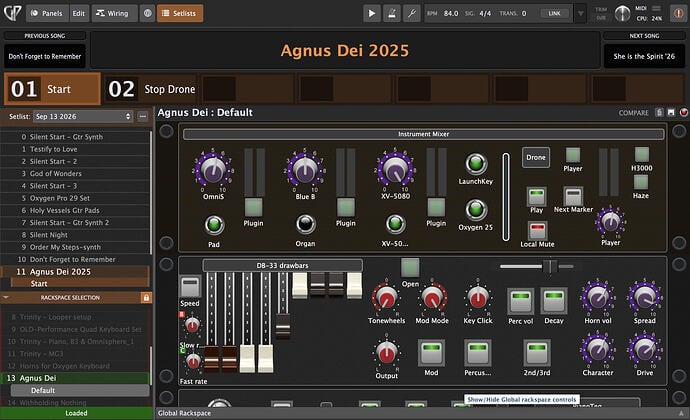Toggle the H3000 button

pyautogui.click(x=642, y=155)
